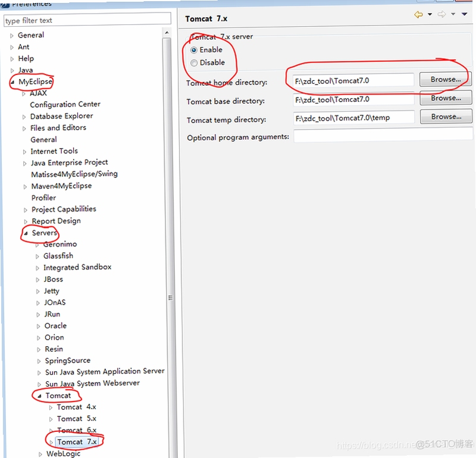Select Sun Java System Application Server
The width and height of the screenshot is (476, 458).
click(x=105, y=372)
